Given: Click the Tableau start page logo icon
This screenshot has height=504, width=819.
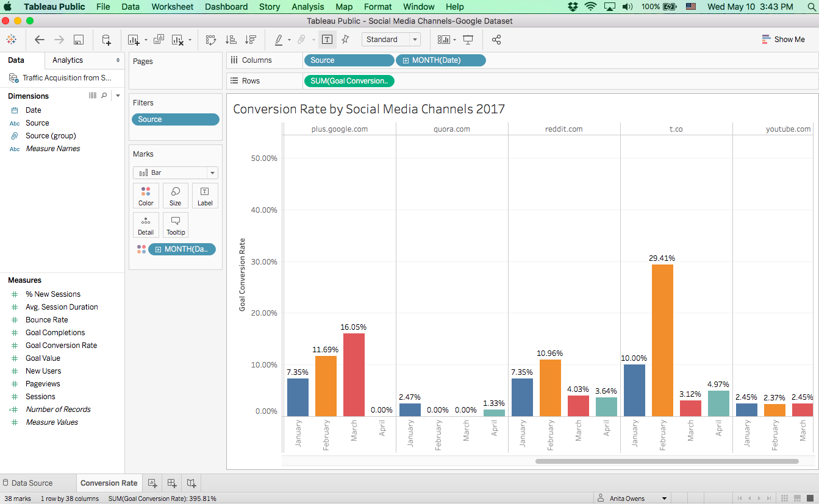Looking at the screenshot, I should [x=11, y=40].
